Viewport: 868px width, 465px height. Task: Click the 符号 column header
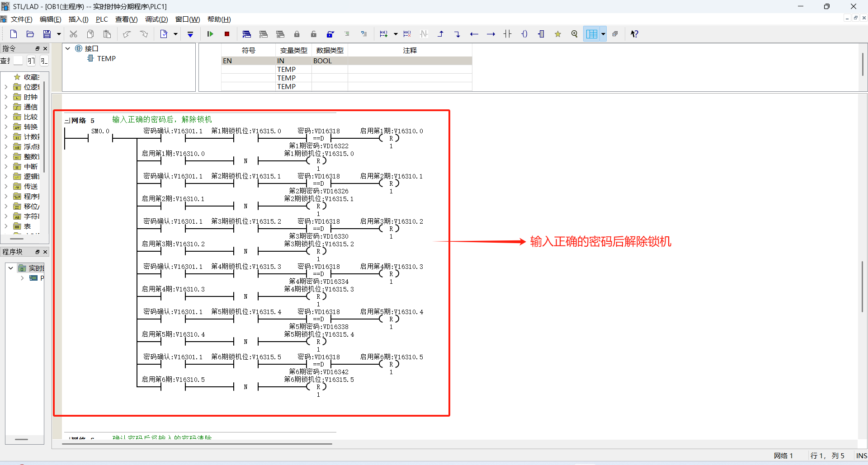tap(248, 50)
